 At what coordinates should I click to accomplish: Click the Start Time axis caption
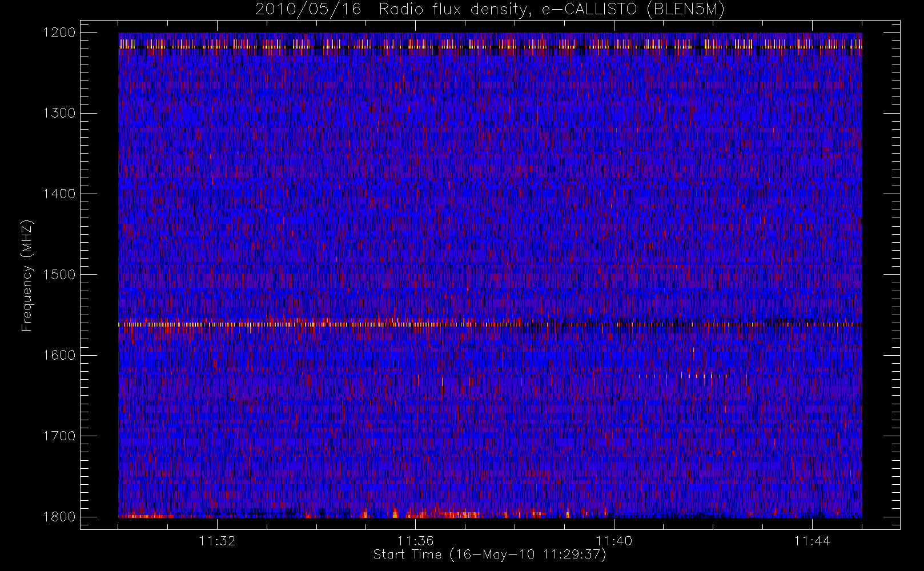[490, 554]
